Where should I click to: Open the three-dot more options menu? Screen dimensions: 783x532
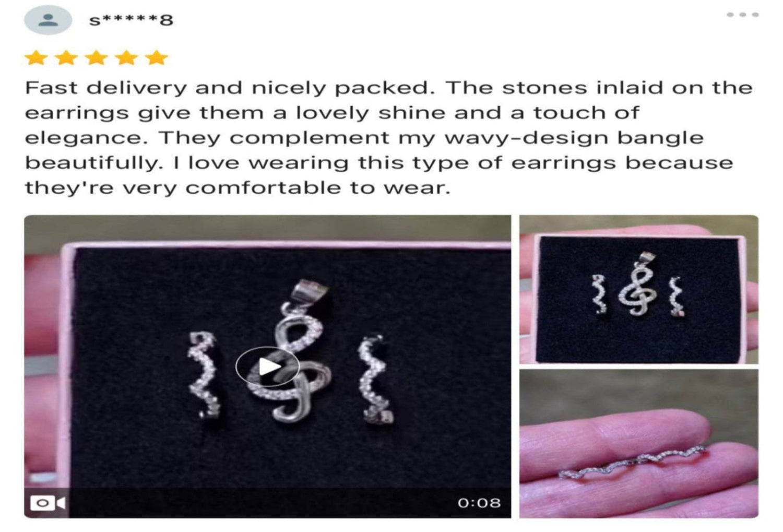click(742, 15)
